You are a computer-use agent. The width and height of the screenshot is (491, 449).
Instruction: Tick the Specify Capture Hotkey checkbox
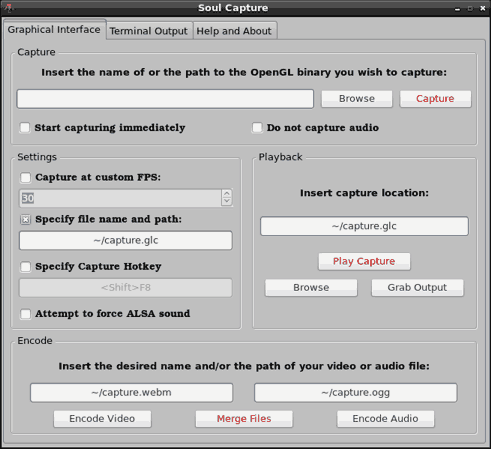(x=26, y=267)
